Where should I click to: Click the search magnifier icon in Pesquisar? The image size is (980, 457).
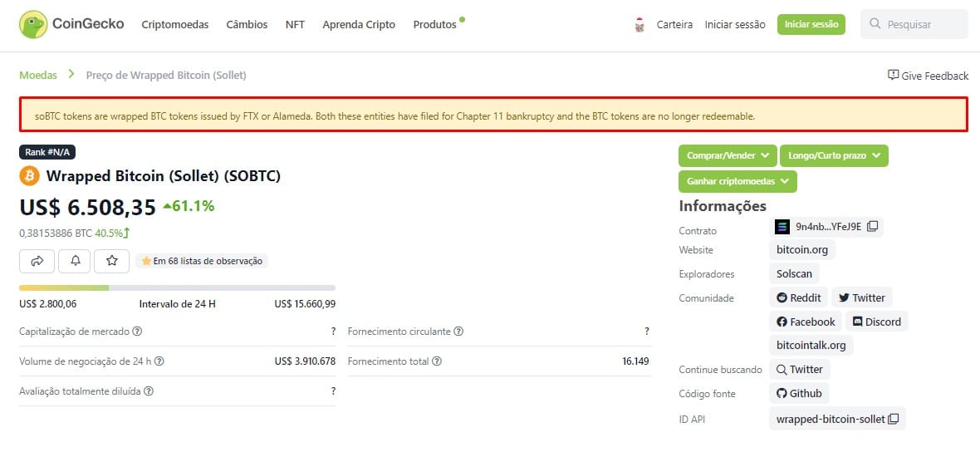point(875,24)
